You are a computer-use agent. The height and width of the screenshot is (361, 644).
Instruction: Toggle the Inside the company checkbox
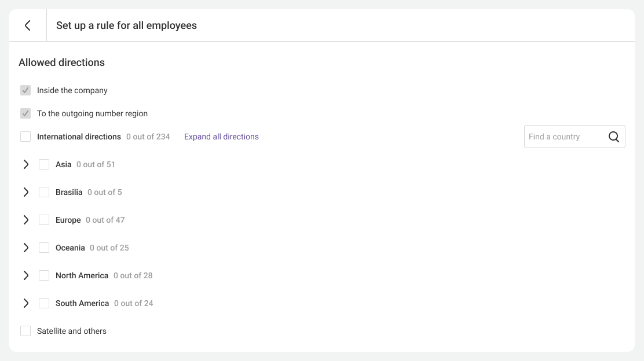pos(25,90)
